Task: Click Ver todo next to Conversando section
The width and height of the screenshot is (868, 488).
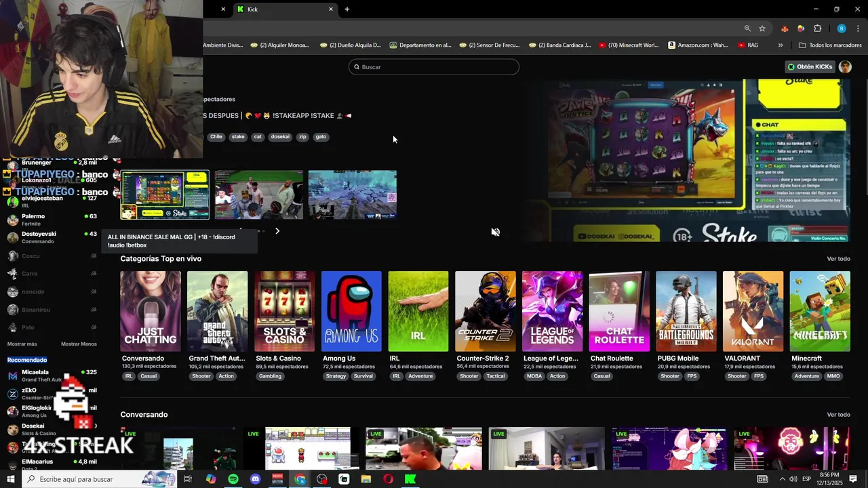Action: tap(838, 415)
